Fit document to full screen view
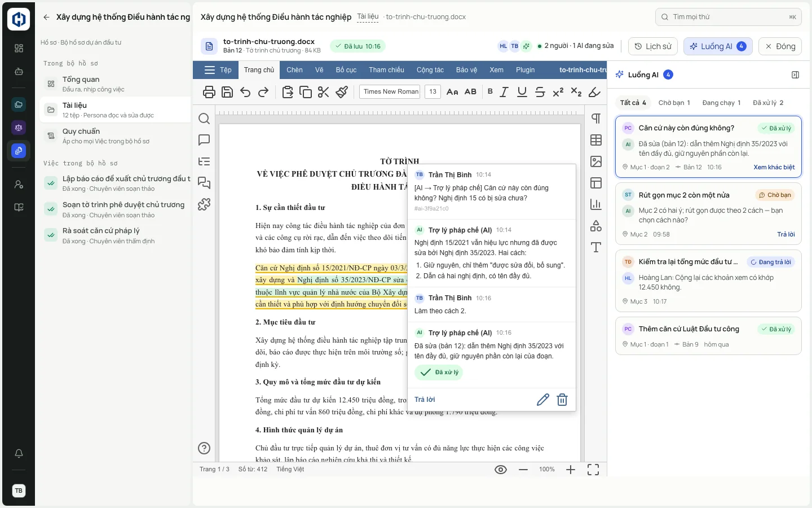 point(593,470)
